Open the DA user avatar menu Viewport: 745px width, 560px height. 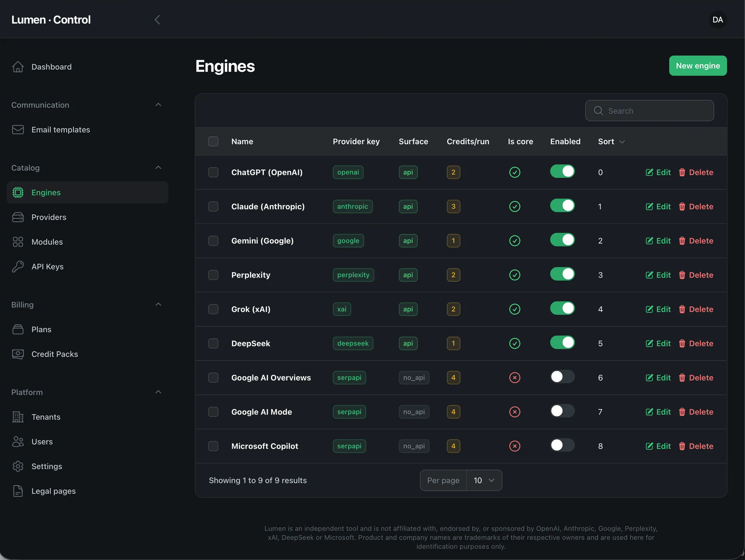click(717, 20)
